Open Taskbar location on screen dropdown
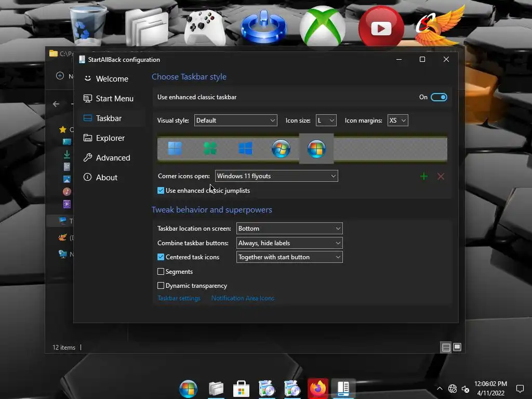Image resolution: width=532 pixels, height=399 pixels. tap(289, 229)
